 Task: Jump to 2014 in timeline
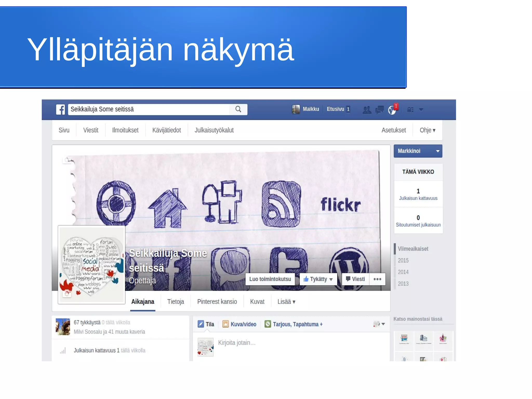click(x=403, y=272)
